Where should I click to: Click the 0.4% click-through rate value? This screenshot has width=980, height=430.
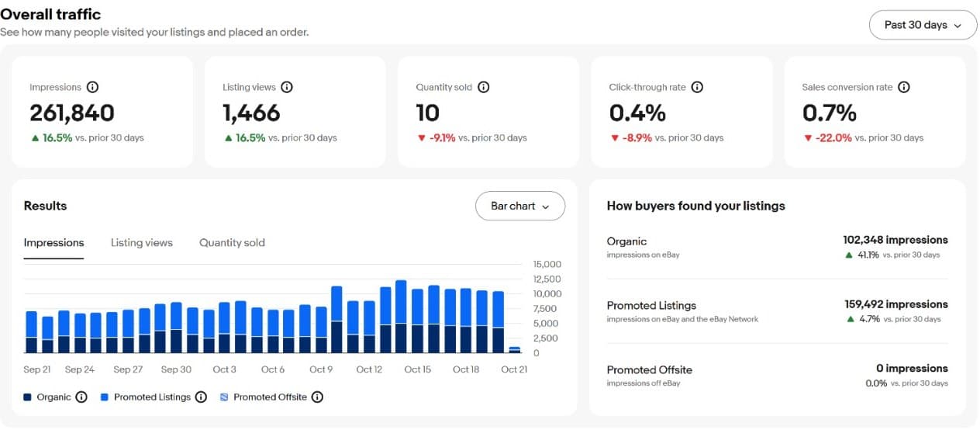[x=637, y=113]
